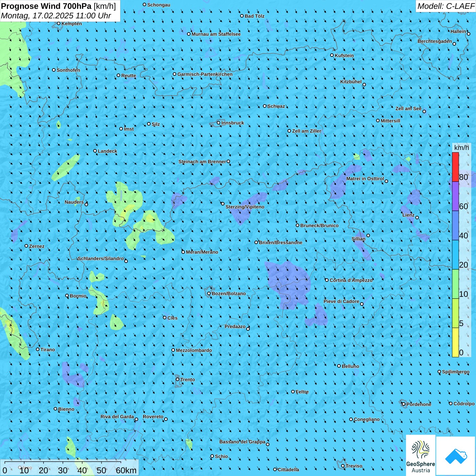Screen dimensions: 476x476
Task: Click the 'Bassano del Grappa' label
Action: (242, 442)
